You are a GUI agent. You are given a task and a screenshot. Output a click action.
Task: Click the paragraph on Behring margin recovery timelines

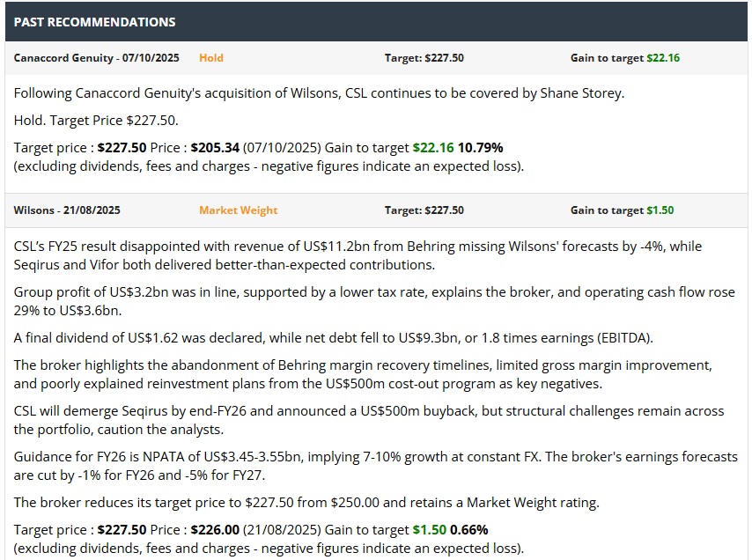click(363, 373)
